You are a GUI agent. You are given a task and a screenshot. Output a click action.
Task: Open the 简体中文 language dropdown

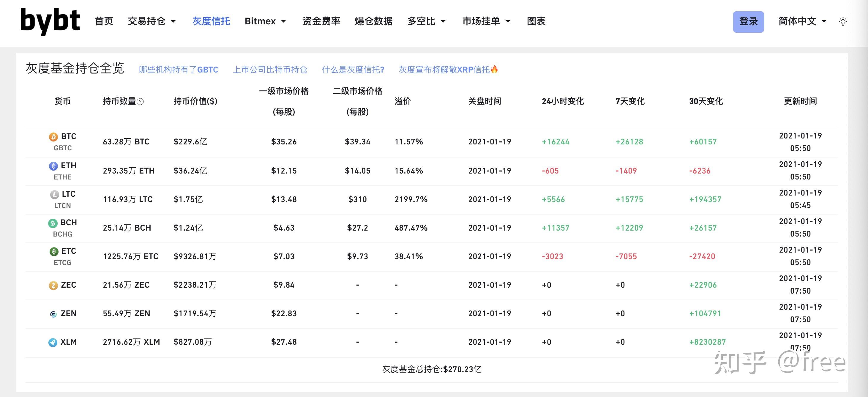pyautogui.click(x=802, y=21)
